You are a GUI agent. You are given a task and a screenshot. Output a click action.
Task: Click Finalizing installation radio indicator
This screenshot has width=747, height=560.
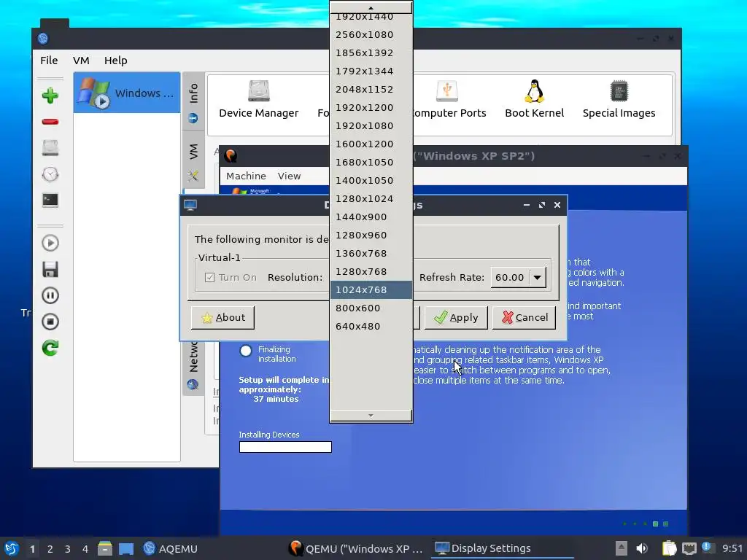(x=246, y=351)
